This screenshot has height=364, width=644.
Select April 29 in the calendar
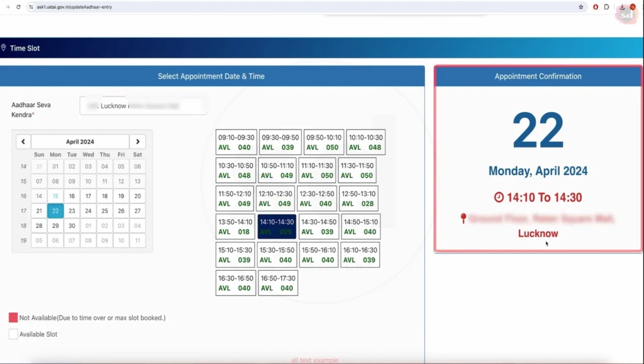point(55,225)
